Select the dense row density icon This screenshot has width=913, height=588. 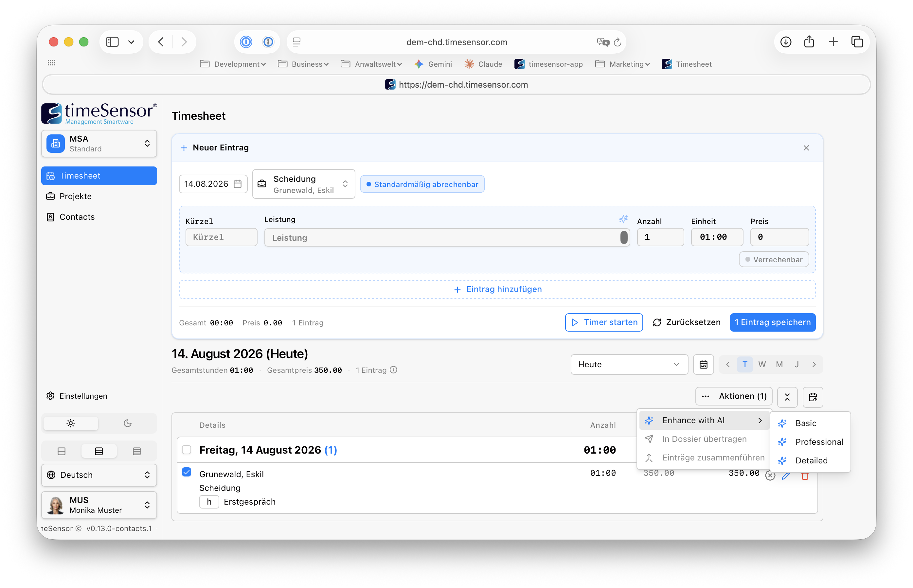tap(137, 451)
